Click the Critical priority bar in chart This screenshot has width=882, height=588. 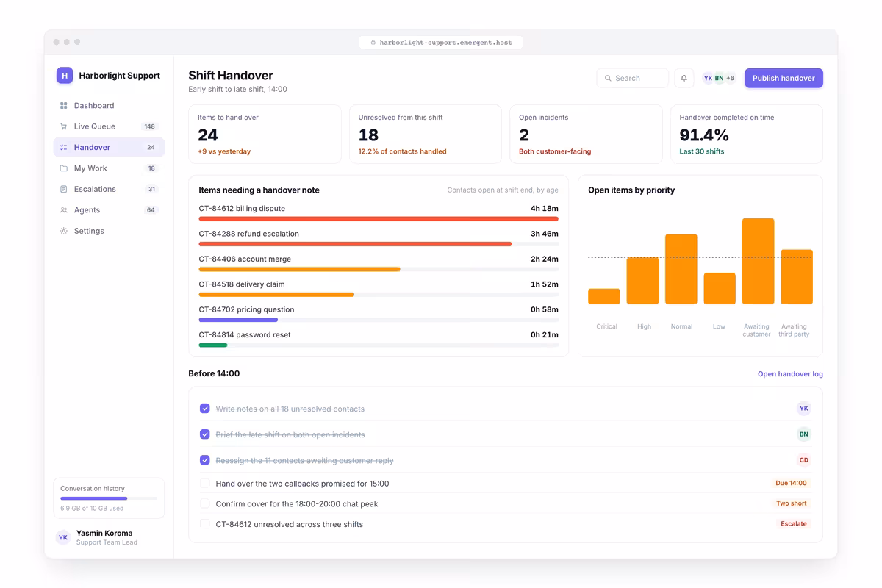click(x=604, y=296)
